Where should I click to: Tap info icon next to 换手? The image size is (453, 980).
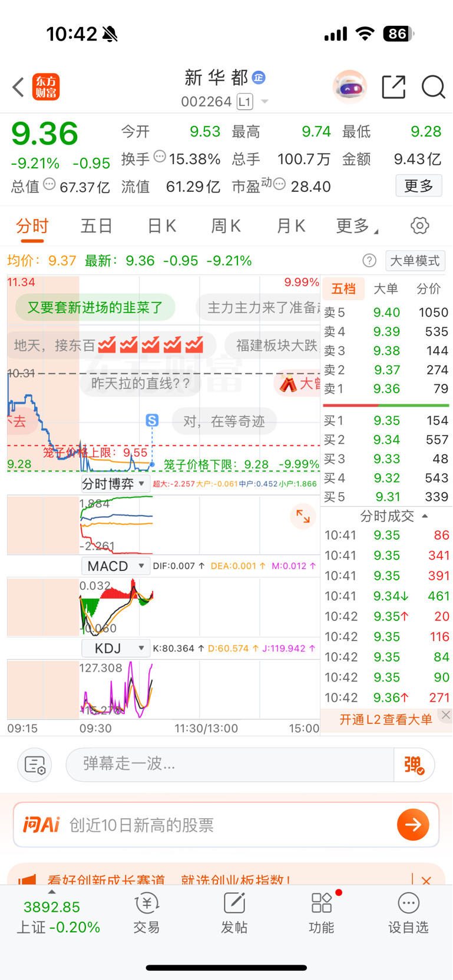point(160,157)
